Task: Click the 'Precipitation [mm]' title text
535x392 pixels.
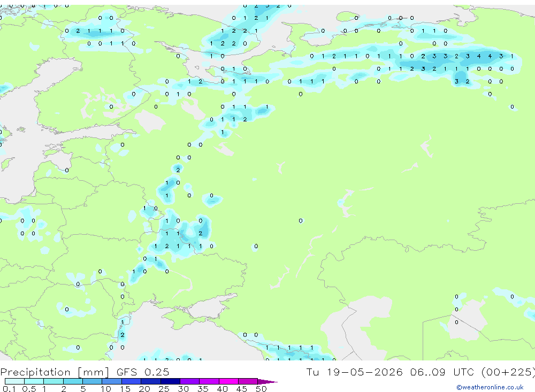Action: pos(55,372)
